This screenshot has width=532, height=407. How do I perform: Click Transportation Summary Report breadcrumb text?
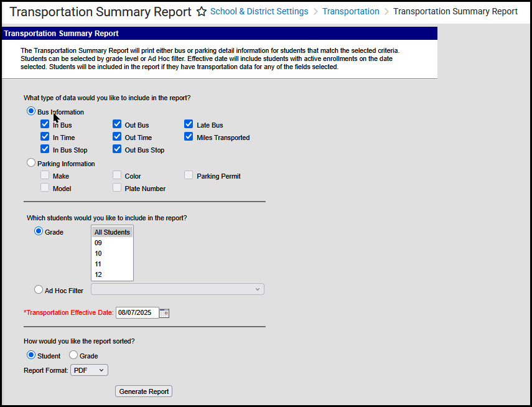tap(455, 11)
